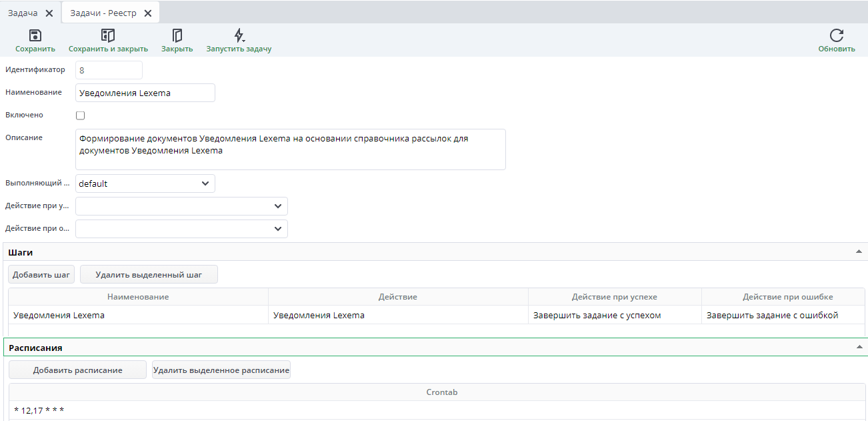Screen dimensions: 868x421
Task: Collapse the Расписания section arrow
Action: (859, 347)
